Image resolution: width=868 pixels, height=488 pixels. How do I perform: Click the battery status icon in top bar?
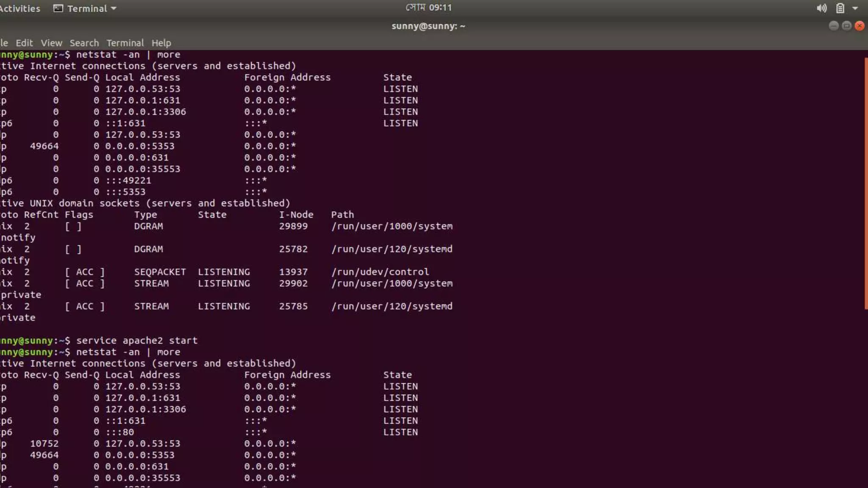pos(840,8)
